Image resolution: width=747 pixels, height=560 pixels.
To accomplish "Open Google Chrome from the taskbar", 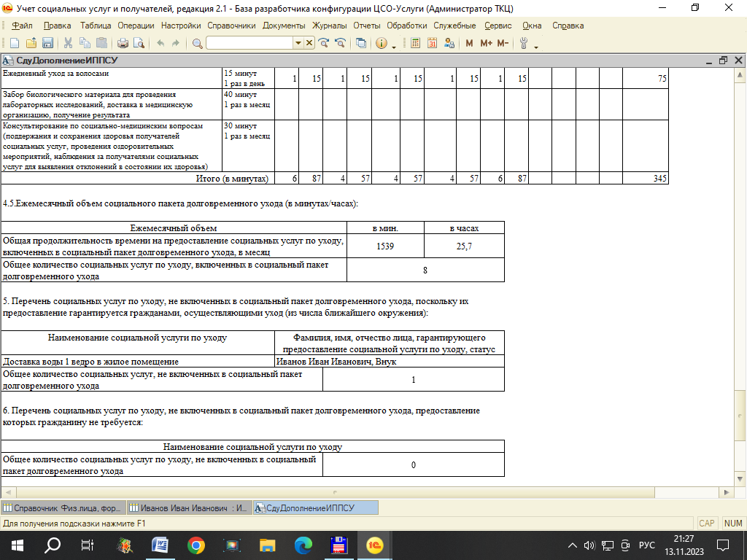I will pyautogui.click(x=196, y=545).
